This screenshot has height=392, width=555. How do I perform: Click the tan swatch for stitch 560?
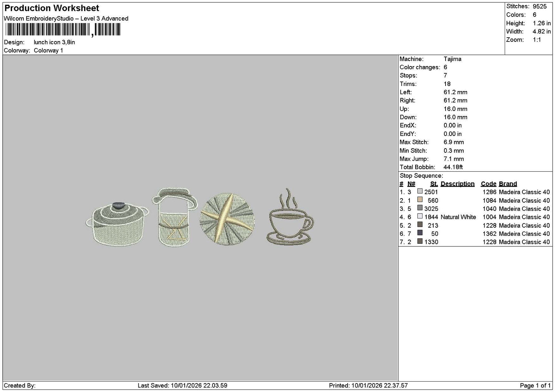[x=420, y=200]
